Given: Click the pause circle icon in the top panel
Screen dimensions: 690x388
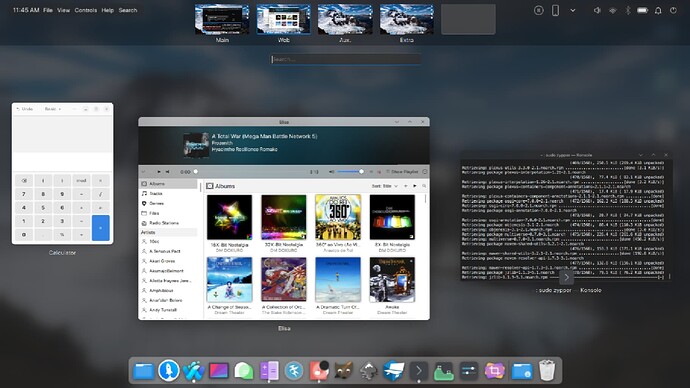Looking at the screenshot, I should coord(539,10).
